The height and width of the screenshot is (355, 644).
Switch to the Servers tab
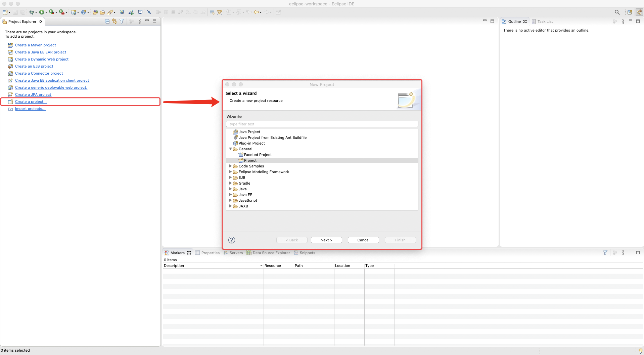pyautogui.click(x=233, y=253)
